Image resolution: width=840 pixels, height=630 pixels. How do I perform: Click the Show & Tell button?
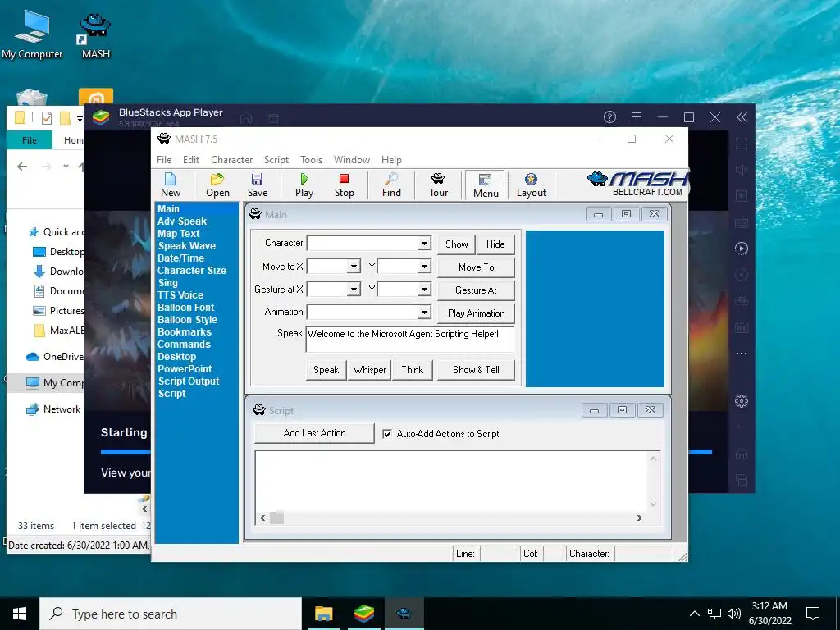[476, 370]
